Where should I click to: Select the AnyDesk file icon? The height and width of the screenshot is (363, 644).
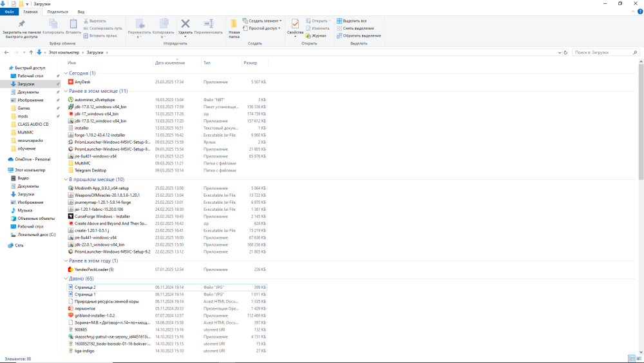point(71,82)
